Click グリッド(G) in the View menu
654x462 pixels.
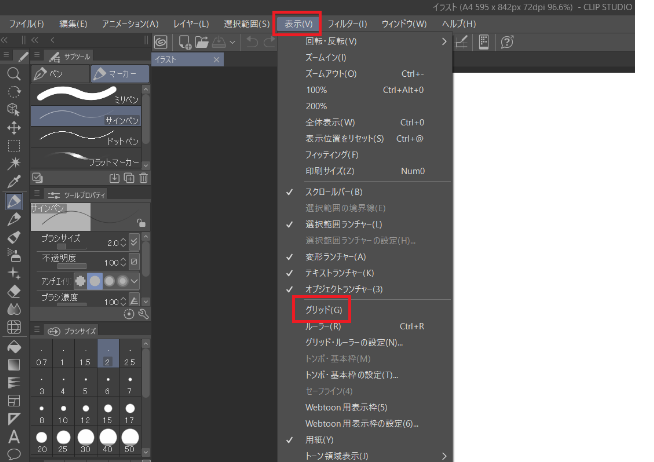tap(321, 310)
